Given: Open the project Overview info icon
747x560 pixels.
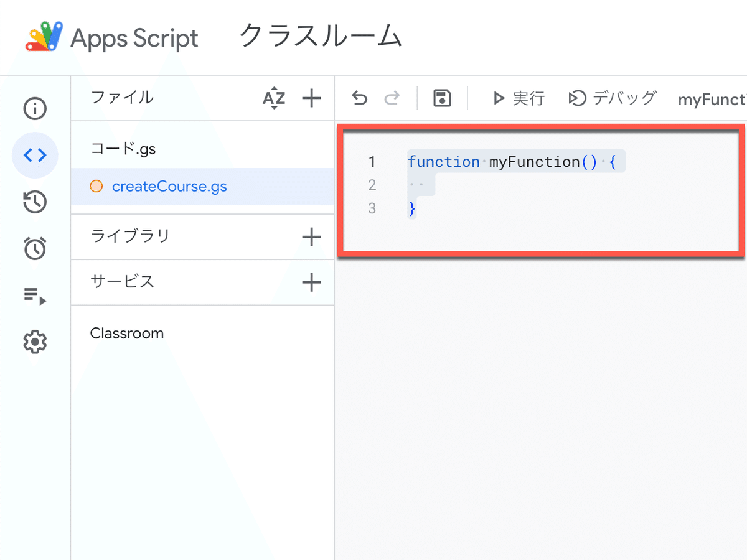Looking at the screenshot, I should [x=35, y=109].
